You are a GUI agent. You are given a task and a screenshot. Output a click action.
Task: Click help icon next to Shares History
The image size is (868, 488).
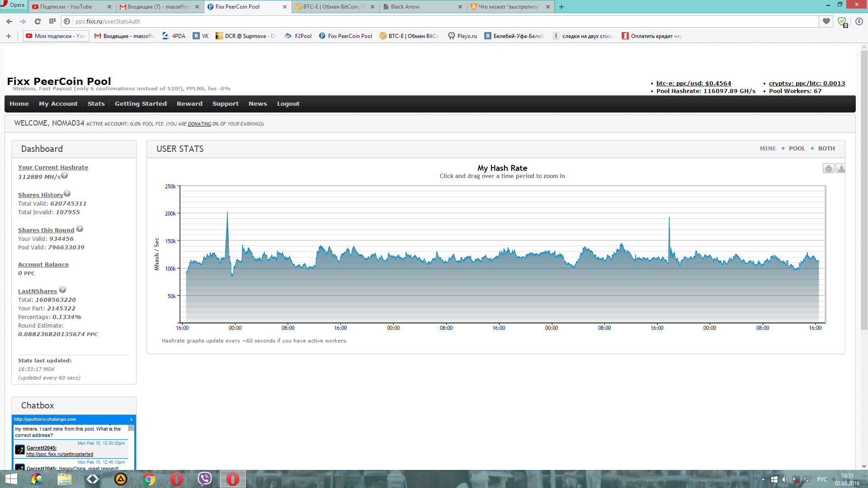pos(67,193)
